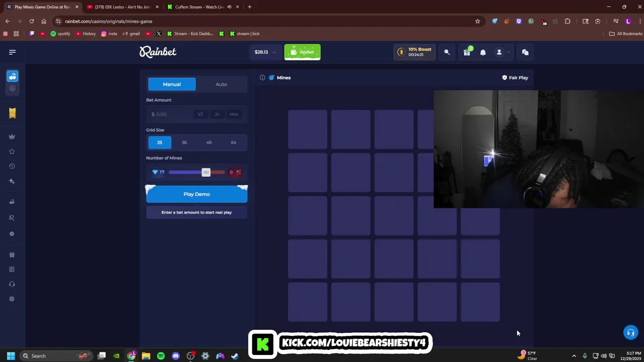The height and width of the screenshot is (362, 644).
Task: Select grid size 49
Action: click(x=209, y=142)
